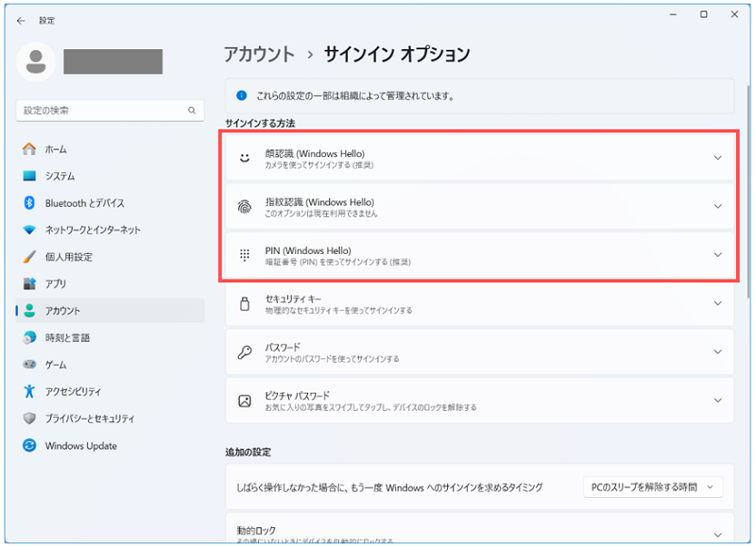Click the vertical scrollbar on right
The image size is (756, 547).
[x=747, y=193]
